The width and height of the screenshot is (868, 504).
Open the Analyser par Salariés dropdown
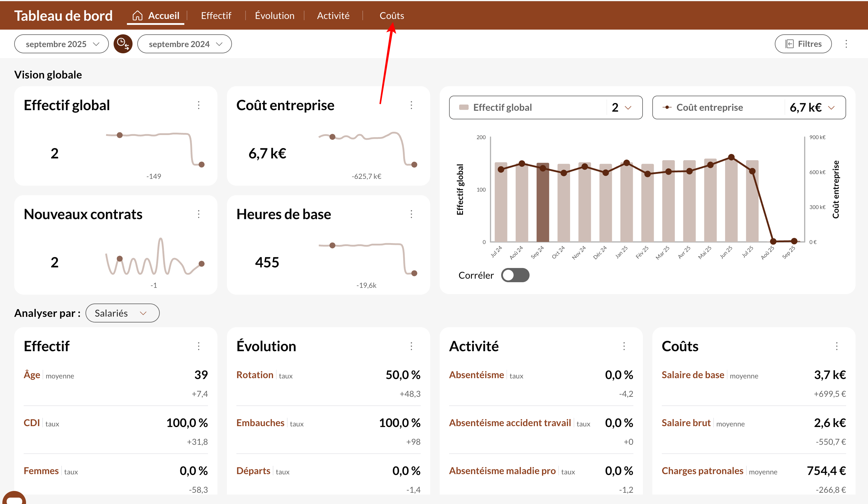[122, 313]
